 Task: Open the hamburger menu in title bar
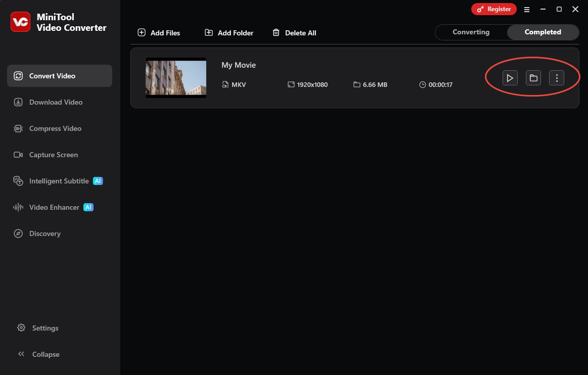click(x=526, y=10)
